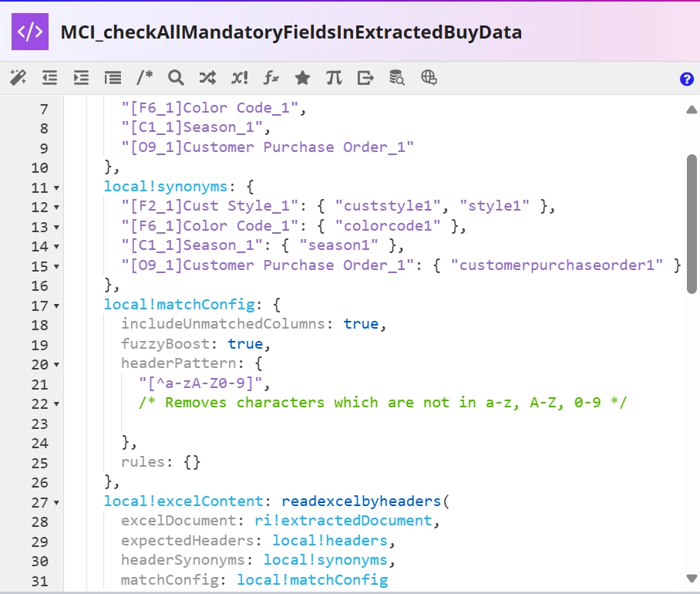
Task: Click ri!extractedDocument on line 28
Action: point(343,521)
